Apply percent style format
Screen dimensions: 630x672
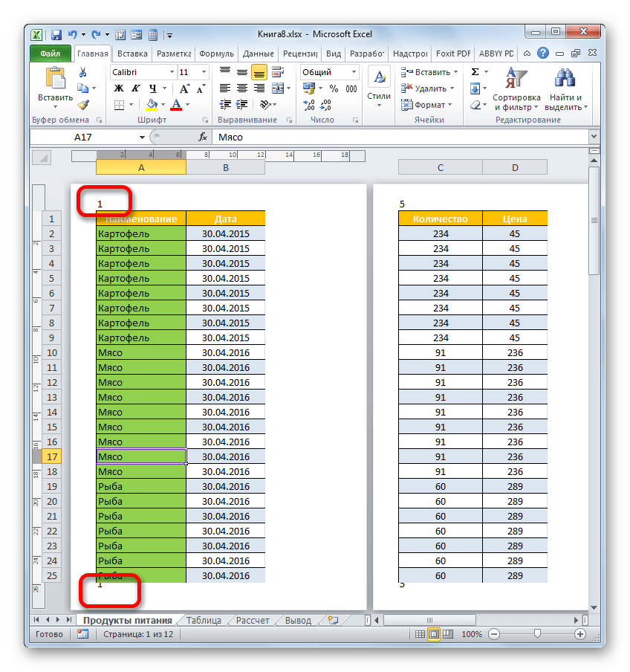coord(334,88)
